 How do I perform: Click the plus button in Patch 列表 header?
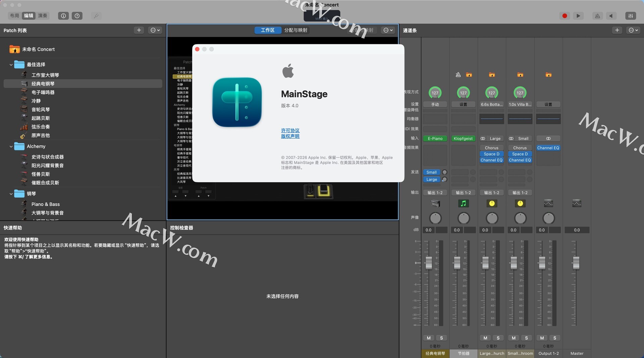(139, 30)
